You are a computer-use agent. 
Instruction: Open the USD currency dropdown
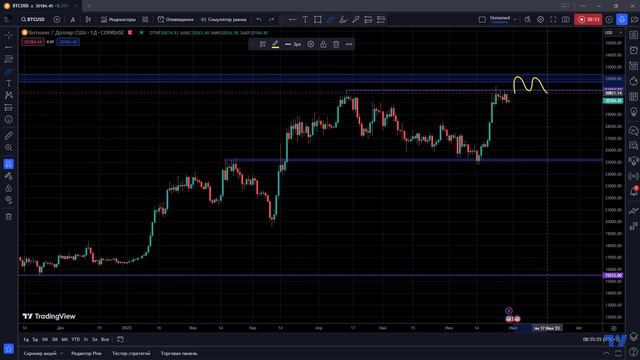point(613,33)
